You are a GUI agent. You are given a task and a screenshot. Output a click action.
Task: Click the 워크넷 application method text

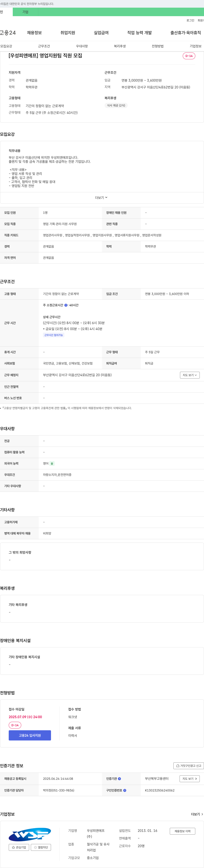point(73,717)
